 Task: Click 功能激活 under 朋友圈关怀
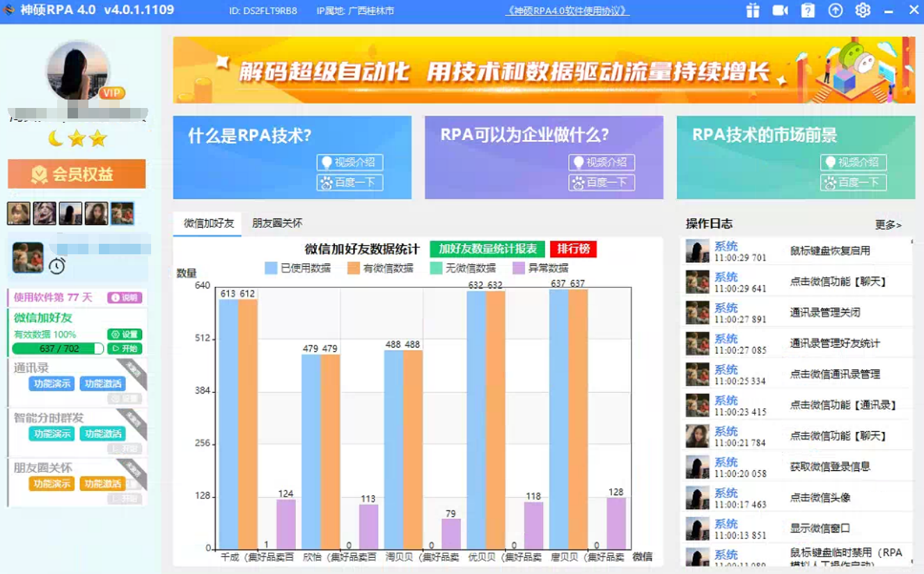[102, 484]
